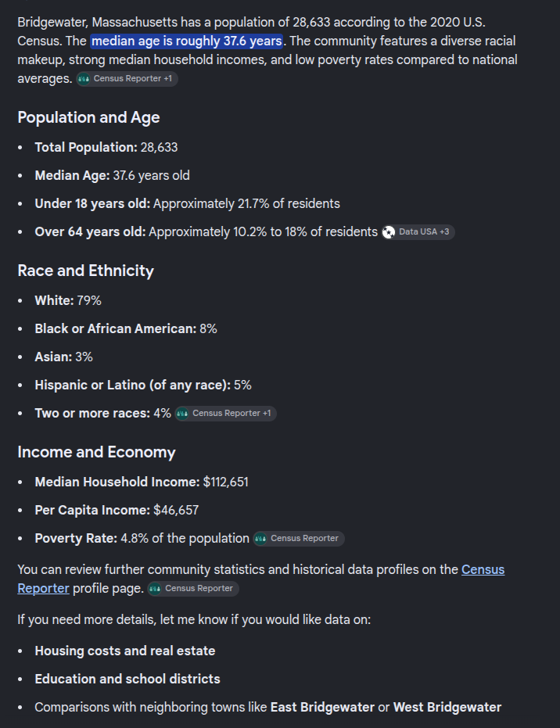560x728 pixels.
Task: Click the Census Reporter icon after '4.8% of the population'
Action: coord(260,539)
